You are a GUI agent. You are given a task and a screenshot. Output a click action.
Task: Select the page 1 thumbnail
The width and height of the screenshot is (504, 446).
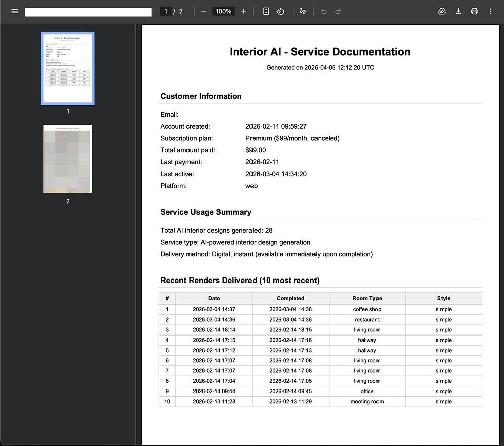coord(68,68)
